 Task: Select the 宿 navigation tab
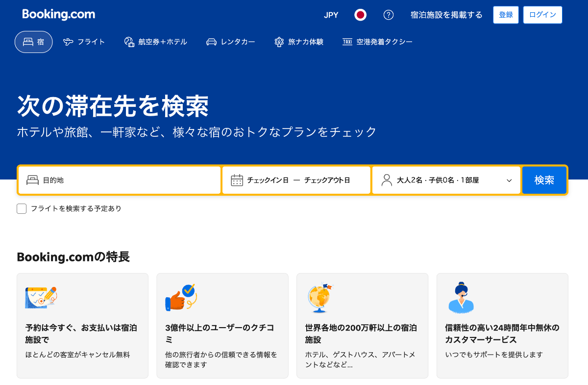point(33,42)
